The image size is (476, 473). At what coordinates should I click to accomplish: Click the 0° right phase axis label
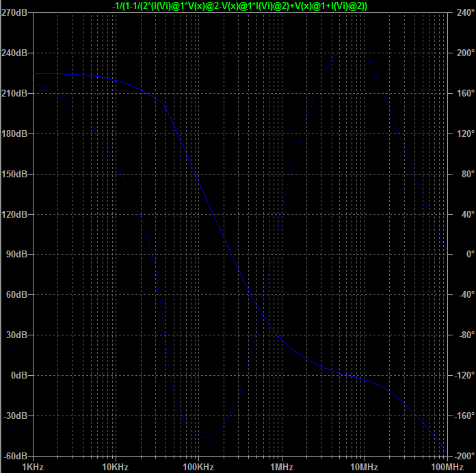[471, 254]
